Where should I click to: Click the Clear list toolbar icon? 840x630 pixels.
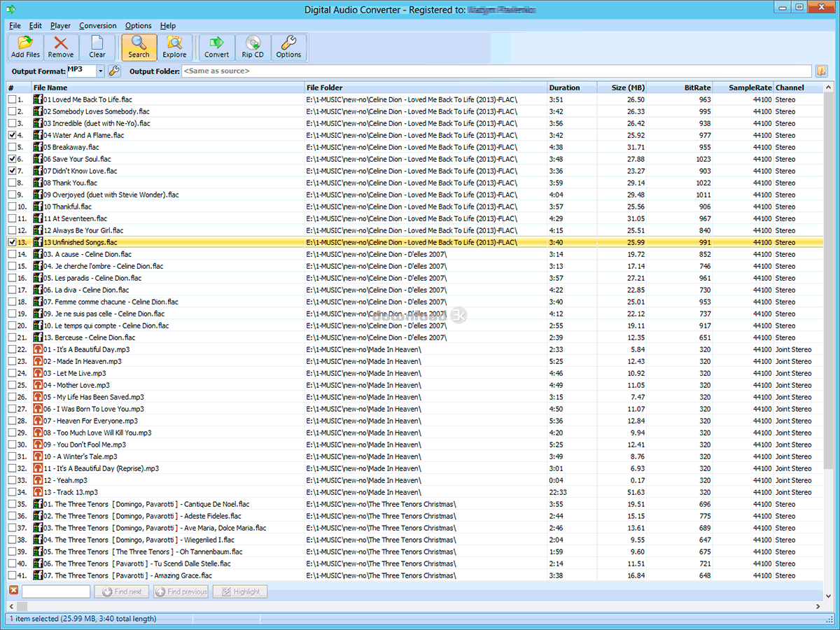tap(97, 48)
